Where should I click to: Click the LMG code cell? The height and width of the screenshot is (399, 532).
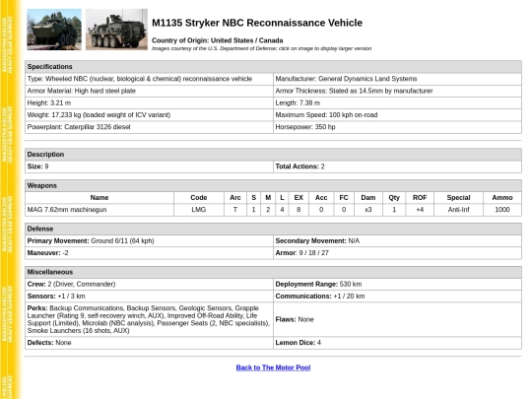coord(199,210)
